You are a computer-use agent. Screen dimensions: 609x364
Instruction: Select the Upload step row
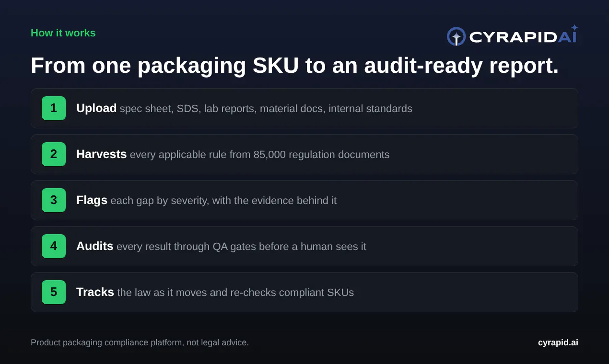tap(304, 108)
